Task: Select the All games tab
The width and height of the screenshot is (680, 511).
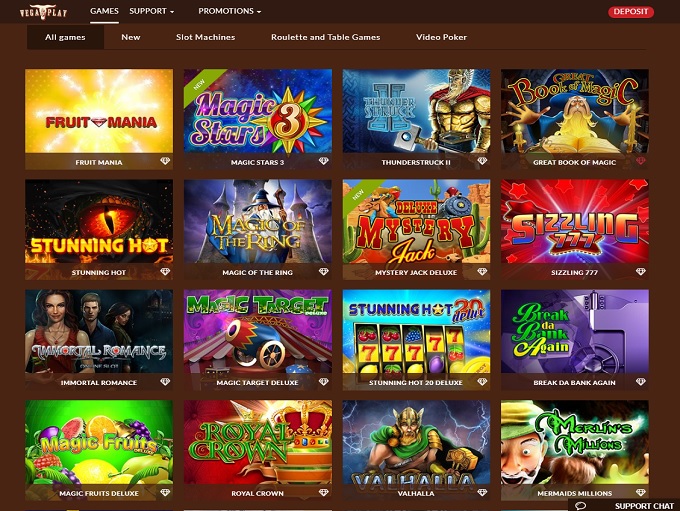Action: pyautogui.click(x=65, y=37)
